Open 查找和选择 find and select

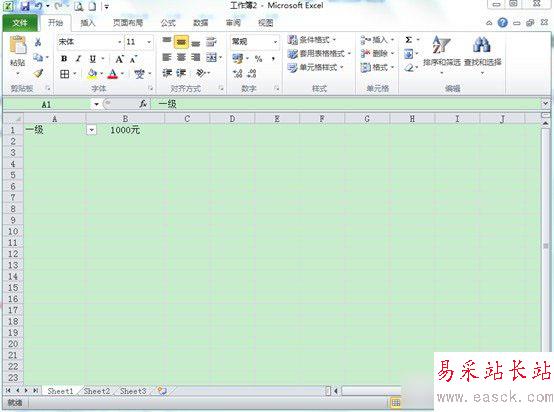pyautogui.click(x=483, y=55)
